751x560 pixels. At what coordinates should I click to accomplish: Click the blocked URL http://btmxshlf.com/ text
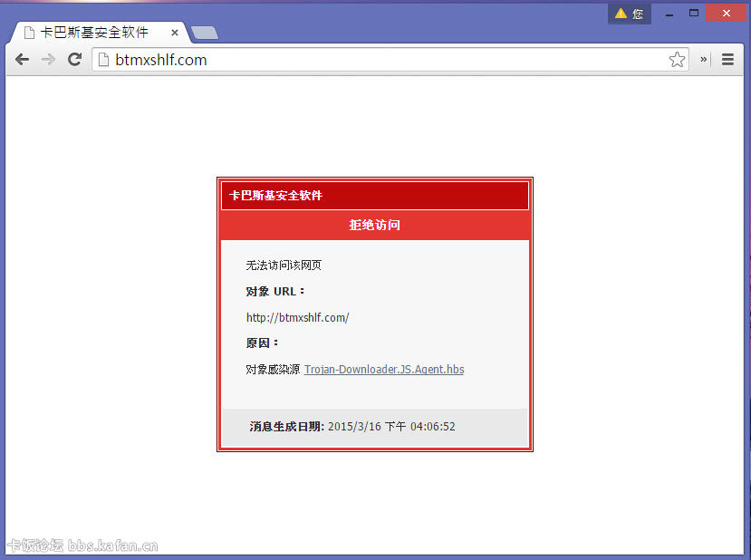tap(297, 317)
